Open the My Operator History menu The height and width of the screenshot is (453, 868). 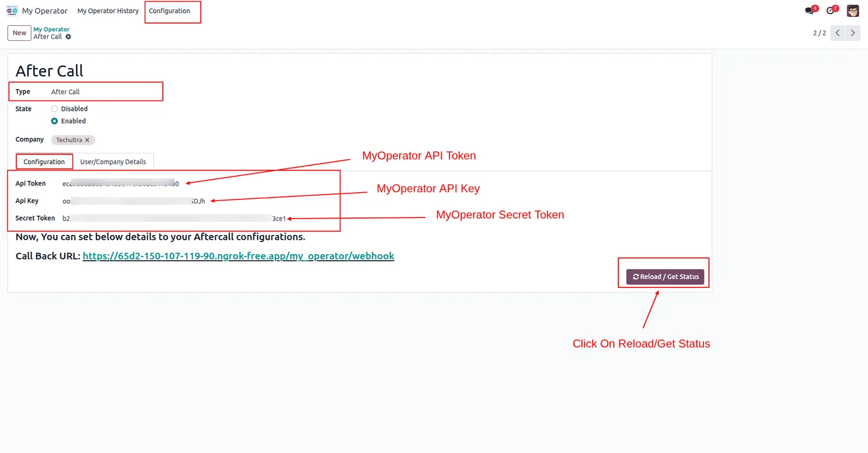point(108,11)
